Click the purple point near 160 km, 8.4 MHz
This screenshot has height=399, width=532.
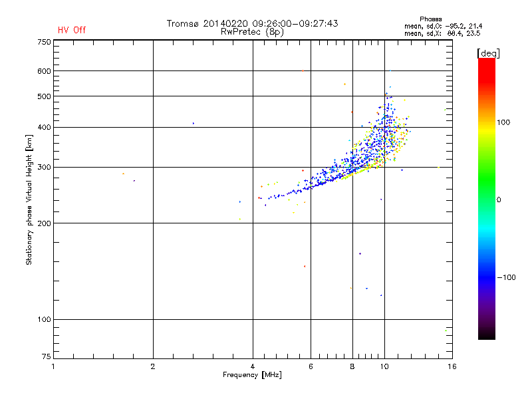[x=360, y=253]
